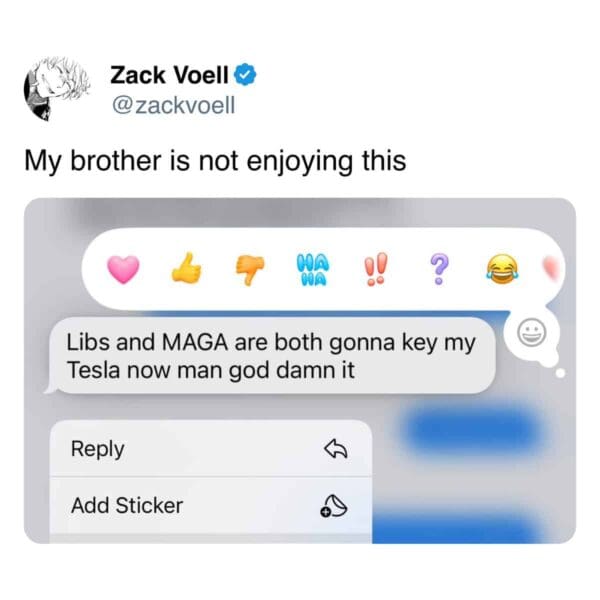The width and height of the screenshot is (600, 600).
Task: Tap the blurred blue sent message
Action: click(x=476, y=429)
